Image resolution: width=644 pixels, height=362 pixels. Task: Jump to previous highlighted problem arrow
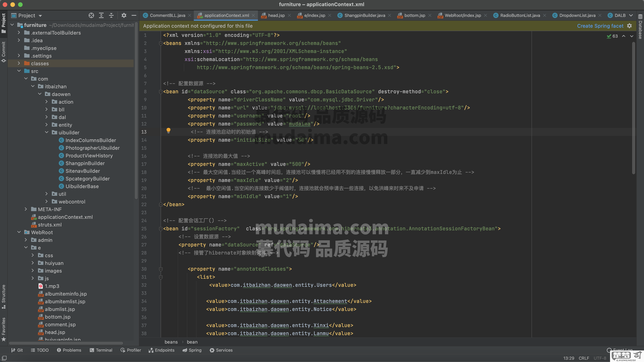tap(624, 36)
